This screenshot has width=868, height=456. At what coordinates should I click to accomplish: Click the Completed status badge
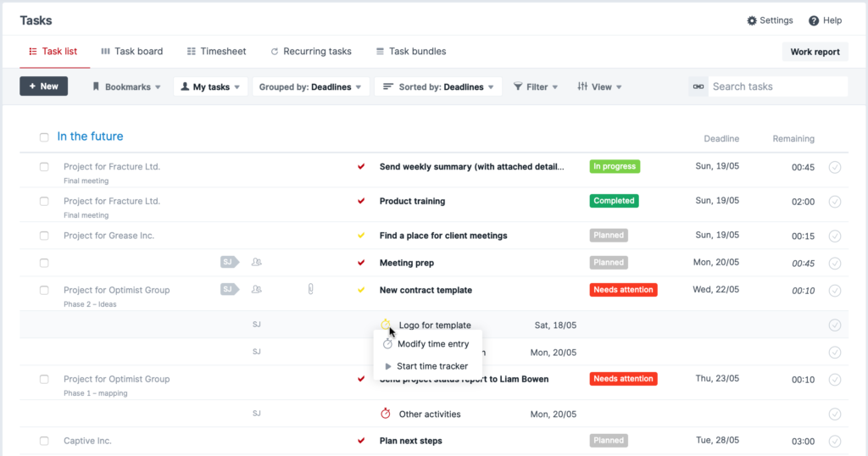coord(614,201)
